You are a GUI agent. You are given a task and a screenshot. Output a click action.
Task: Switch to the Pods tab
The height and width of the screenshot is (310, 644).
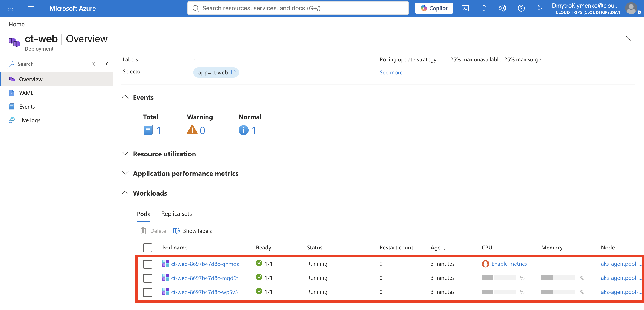click(144, 214)
